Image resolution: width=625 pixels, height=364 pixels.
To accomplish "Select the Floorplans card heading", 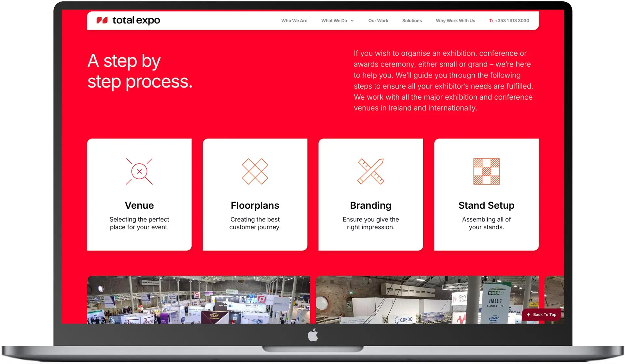I will 255,205.
